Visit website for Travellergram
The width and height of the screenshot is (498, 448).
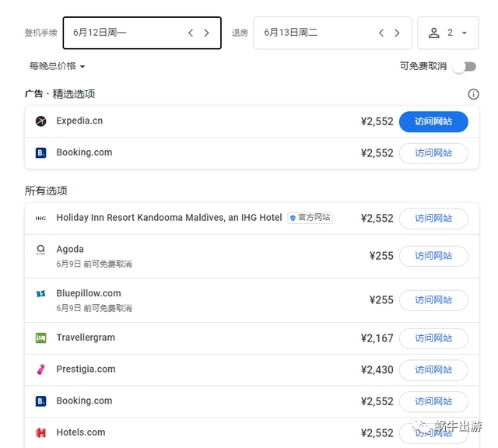(x=433, y=338)
